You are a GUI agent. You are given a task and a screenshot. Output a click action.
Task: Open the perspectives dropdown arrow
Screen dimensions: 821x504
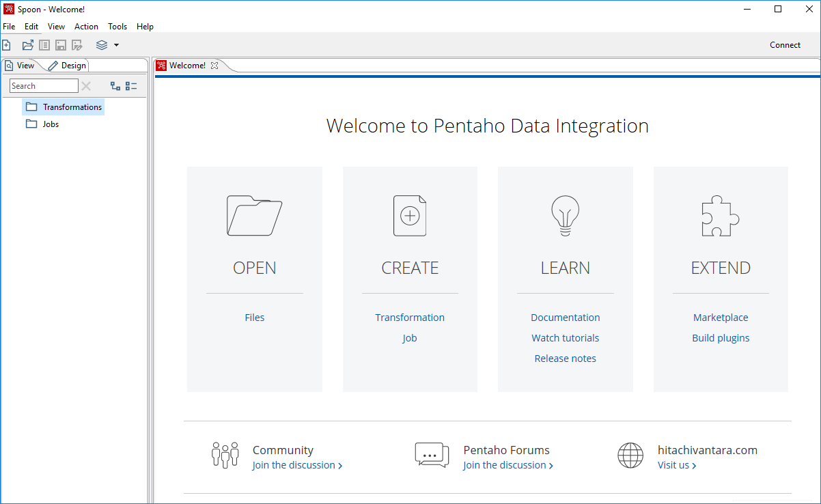116,45
